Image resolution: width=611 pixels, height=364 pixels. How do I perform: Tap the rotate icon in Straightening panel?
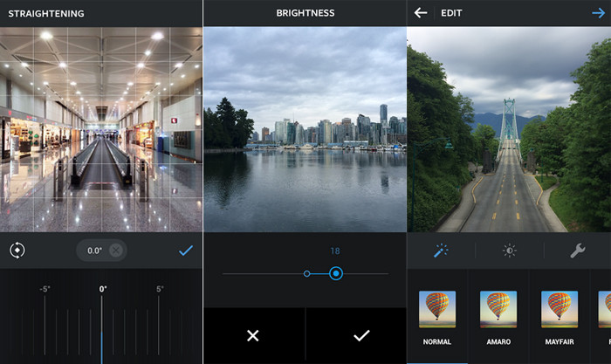(17, 251)
